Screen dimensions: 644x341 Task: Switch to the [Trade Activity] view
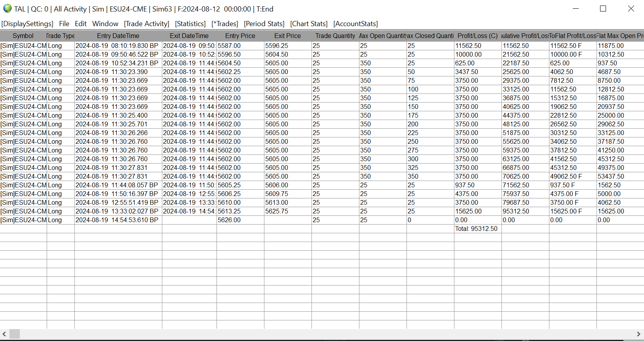click(146, 24)
